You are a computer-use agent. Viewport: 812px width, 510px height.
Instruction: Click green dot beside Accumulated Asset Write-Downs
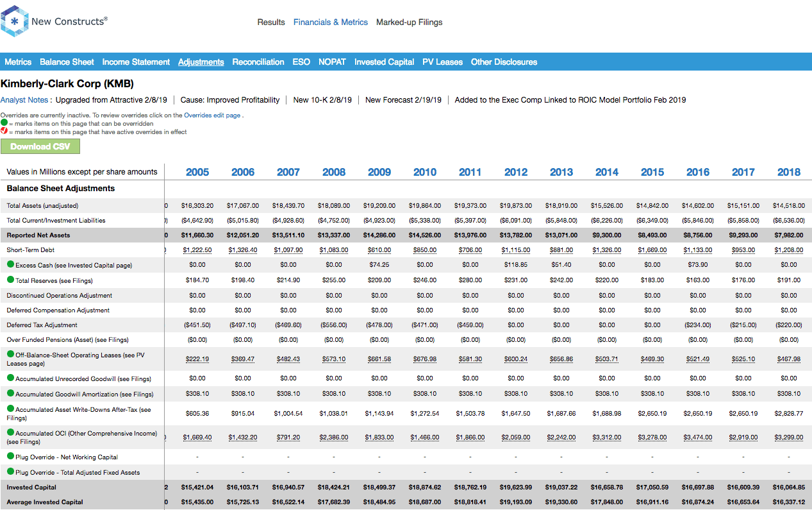point(10,409)
